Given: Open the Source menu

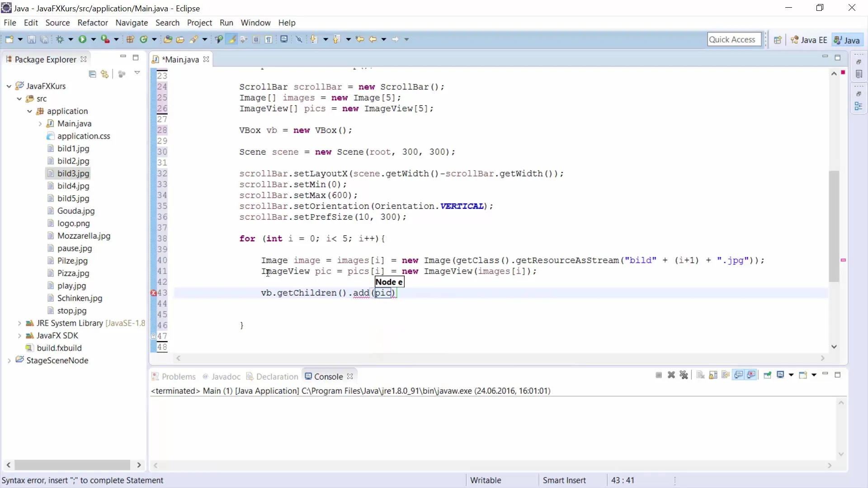Looking at the screenshot, I should click(57, 23).
